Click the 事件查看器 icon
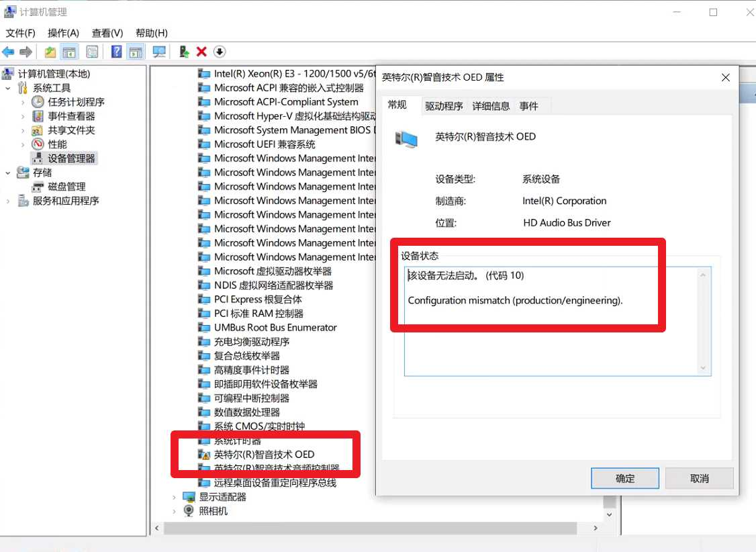The image size is (756, 552). click(x=38, y=116)
